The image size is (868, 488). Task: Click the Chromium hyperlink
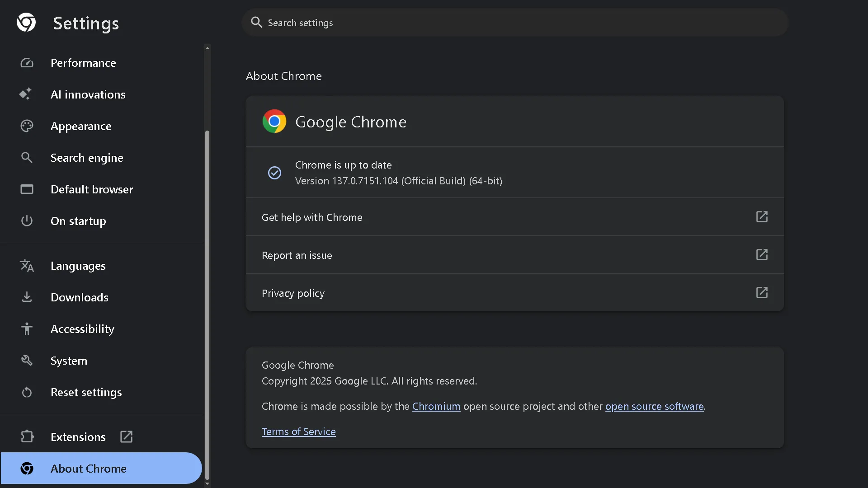point(436,406)
